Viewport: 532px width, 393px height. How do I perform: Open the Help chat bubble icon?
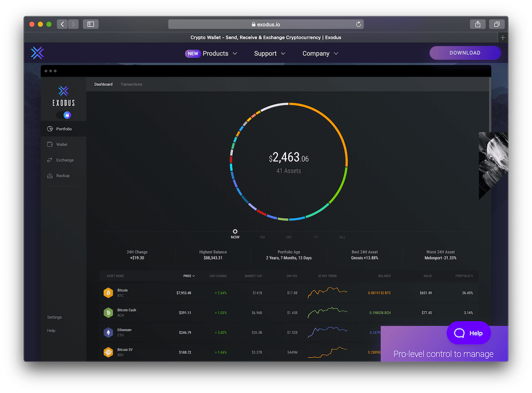[459, 333]
